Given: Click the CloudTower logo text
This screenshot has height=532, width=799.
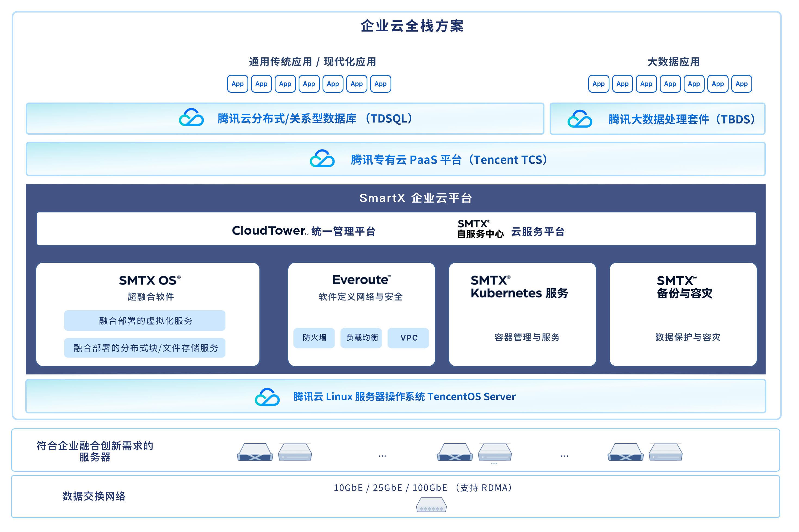Looking at the screenshot, I should tap(269, 231).
